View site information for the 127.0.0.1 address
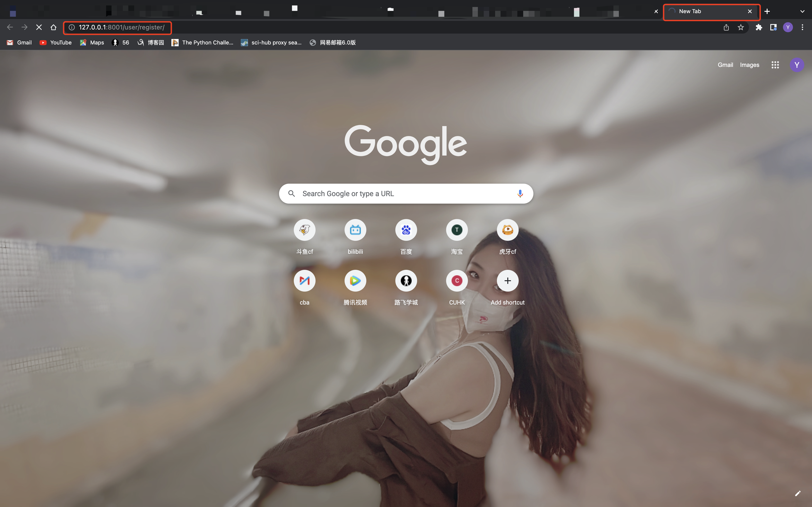Viewport: 812px width, 507px height. click(x=71, y=27)
